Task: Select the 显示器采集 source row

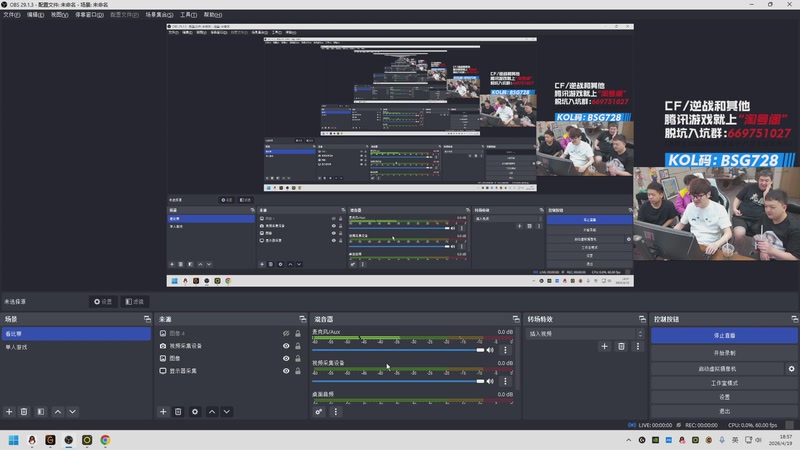Action: [x=231, y=371]
